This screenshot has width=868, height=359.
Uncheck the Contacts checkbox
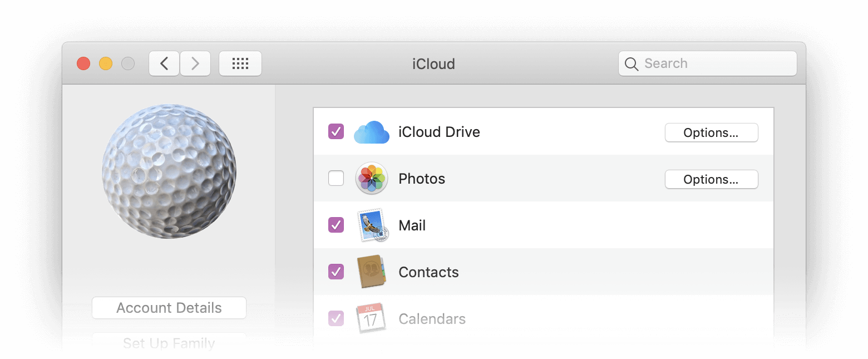pos(336,272)
